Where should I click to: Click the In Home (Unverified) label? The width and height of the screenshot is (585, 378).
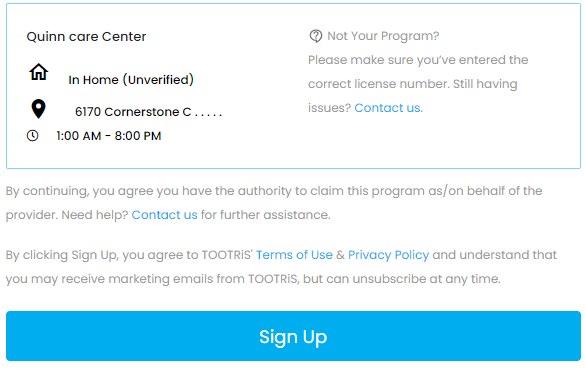(x=131, y=79)
